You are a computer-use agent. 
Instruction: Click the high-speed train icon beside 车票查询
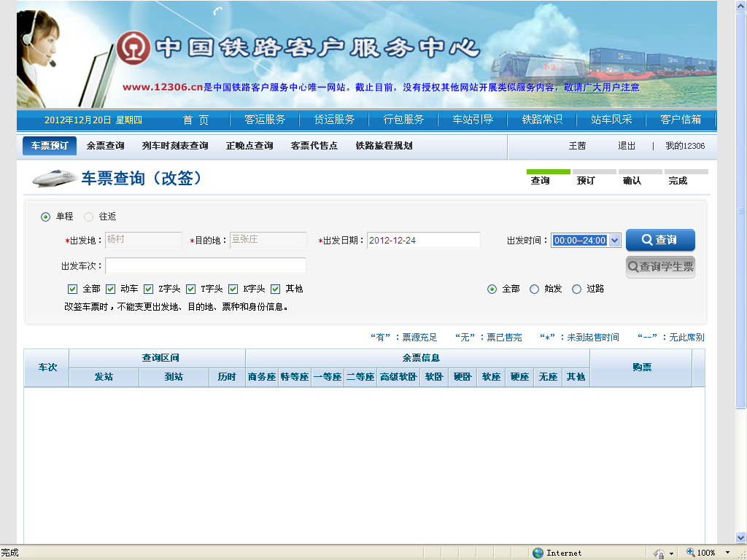click(x=55, y=178)
